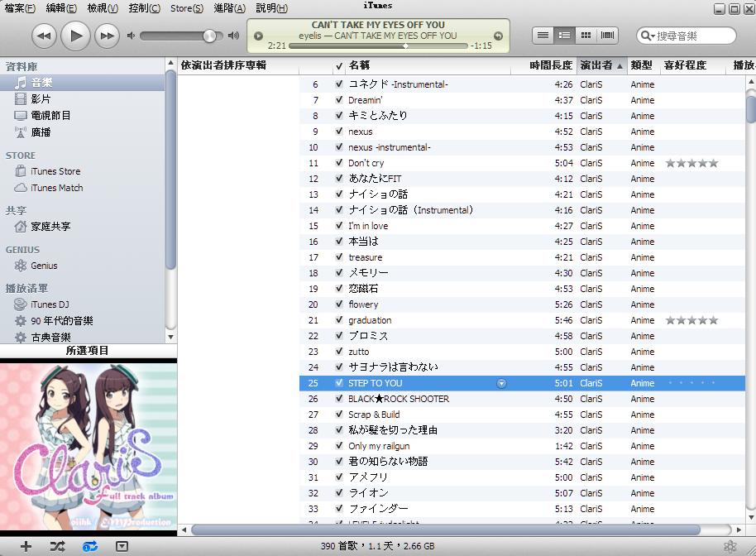
Task: Toggle repeat playback mode
Action: (x=89, y=546)
